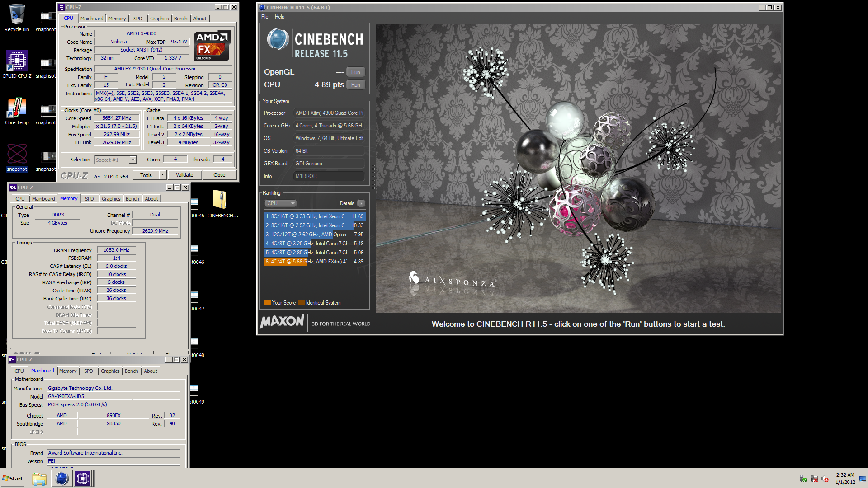Click the Tools button in CPU-Z
Image resolution: width=868 pixels, height=488 pixels.
point(146,175)
